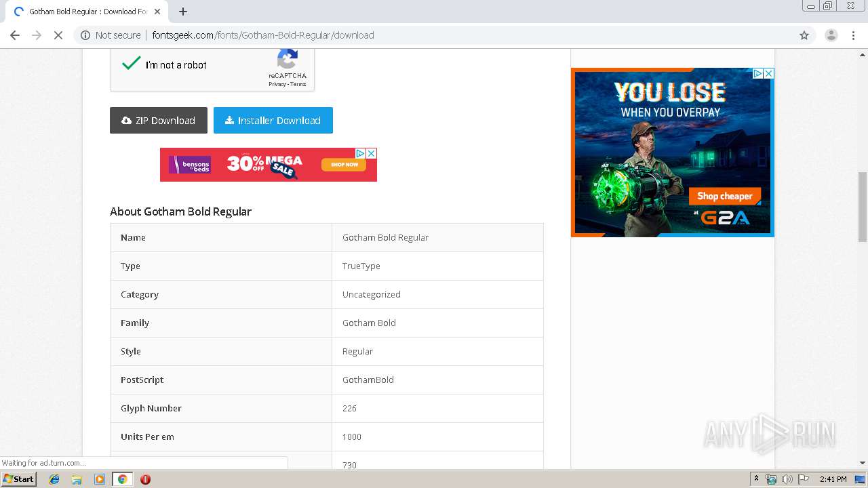Click Shop Now on the Bensons ad

(344, 165)
